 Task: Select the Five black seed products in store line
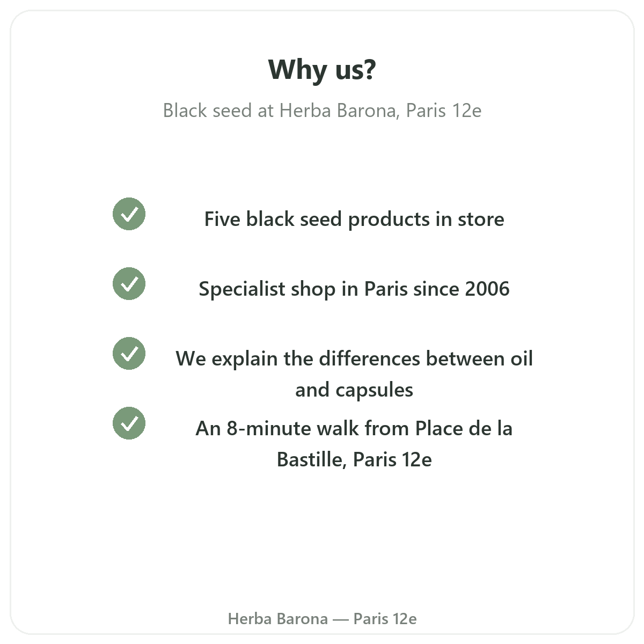(x=354, y=219)
